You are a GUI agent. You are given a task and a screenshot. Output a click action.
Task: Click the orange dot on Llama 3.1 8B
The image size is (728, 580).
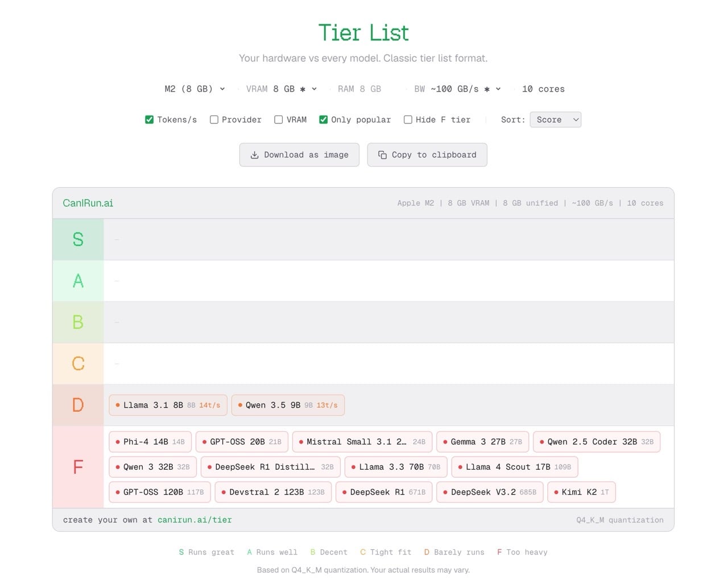tap(118, 405)
